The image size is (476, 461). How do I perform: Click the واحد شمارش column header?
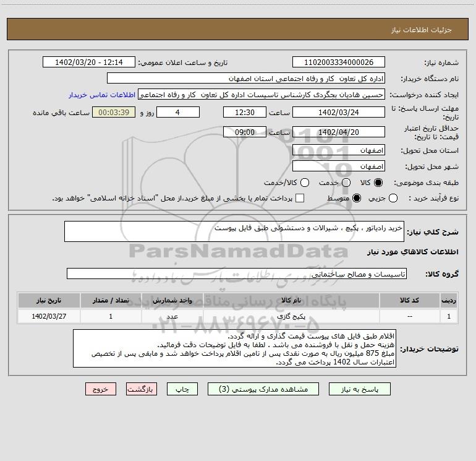click(172, 300)
